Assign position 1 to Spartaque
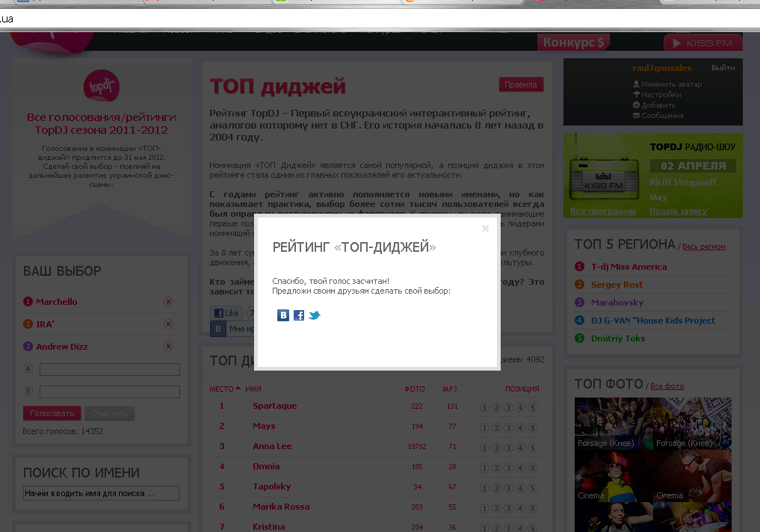The height and width of the screenshot is (532, 760). point(484,407)
